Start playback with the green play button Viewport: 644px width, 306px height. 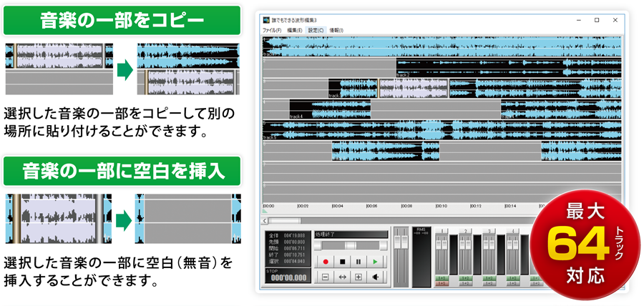tap(374, 262)
